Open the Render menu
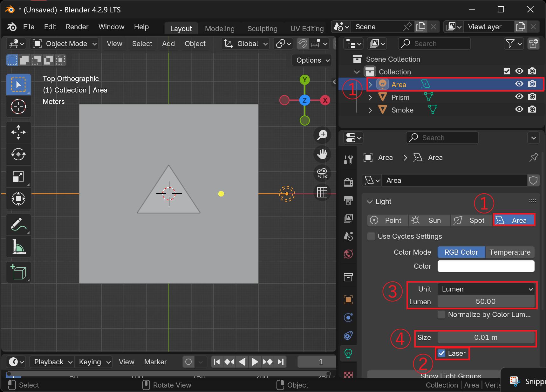 point(77,27)
